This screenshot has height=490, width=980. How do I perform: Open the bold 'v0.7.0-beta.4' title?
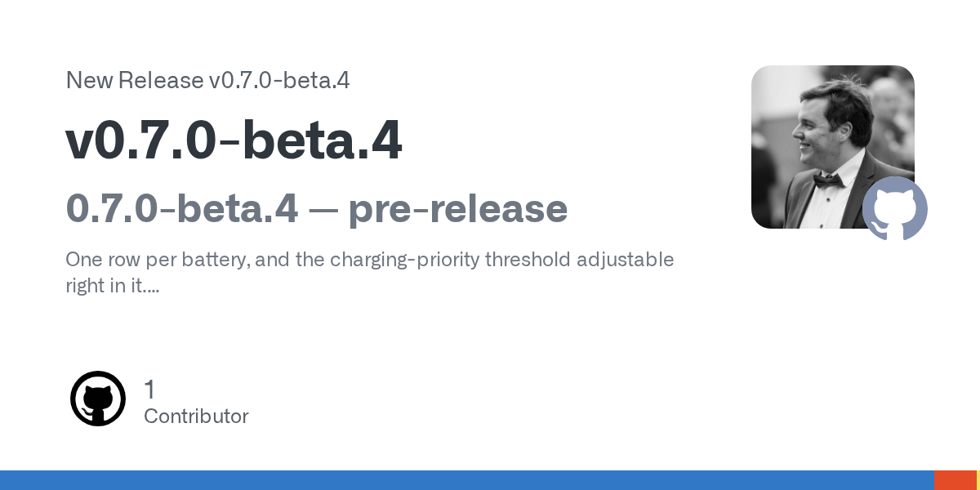coord(234,140)
